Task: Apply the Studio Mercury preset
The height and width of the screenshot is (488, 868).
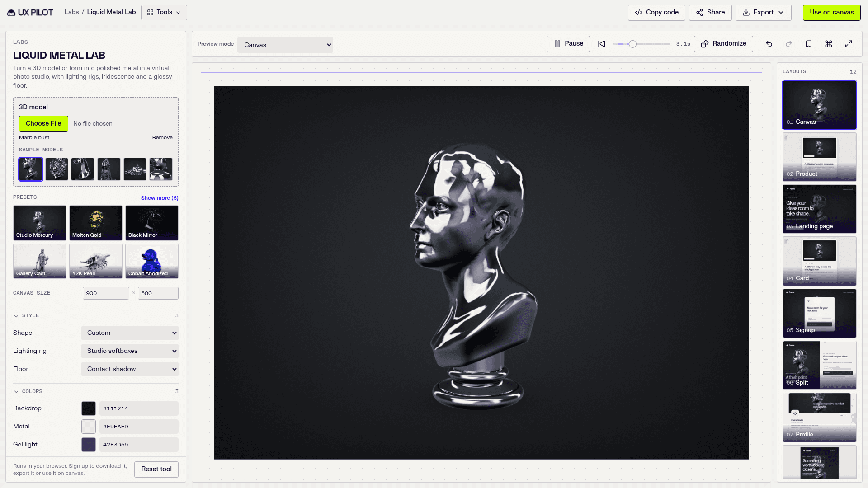Action: point(40,223)
